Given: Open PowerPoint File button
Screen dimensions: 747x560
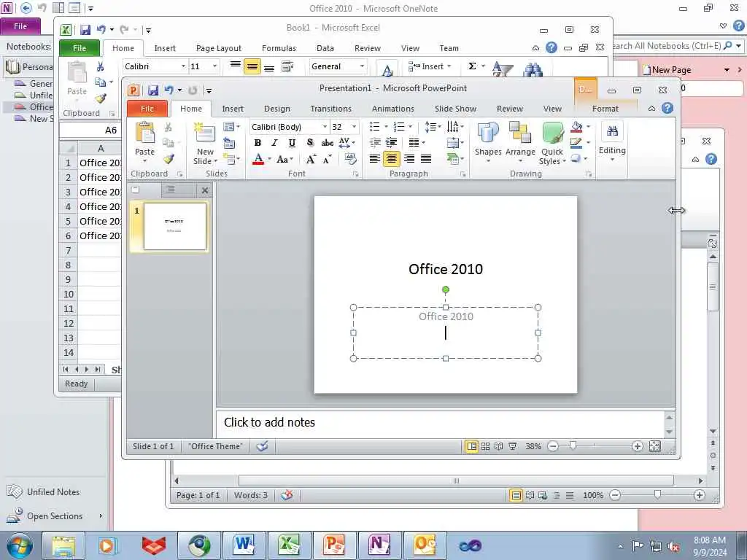Looking at the screenshot, I should tap(147, 109).
